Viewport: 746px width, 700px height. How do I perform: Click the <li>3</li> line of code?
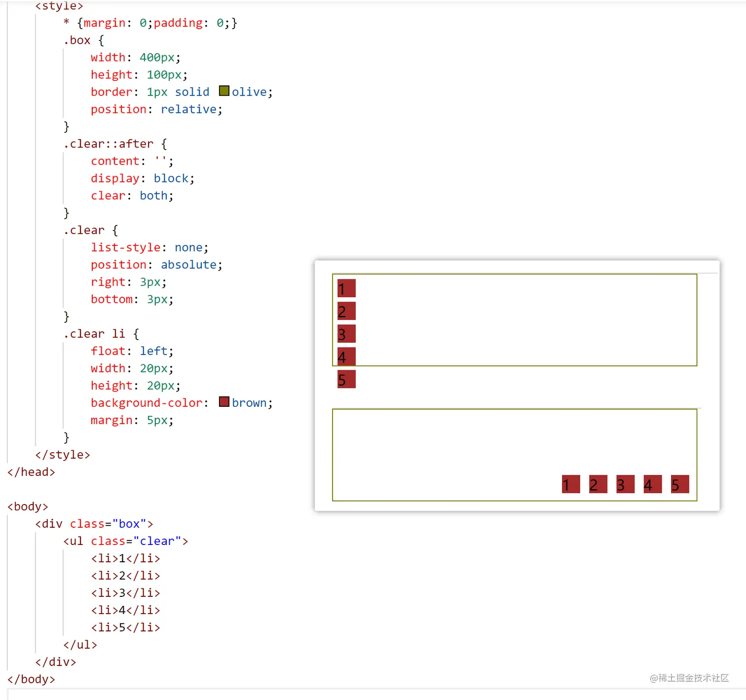click(x=126, y=593)
